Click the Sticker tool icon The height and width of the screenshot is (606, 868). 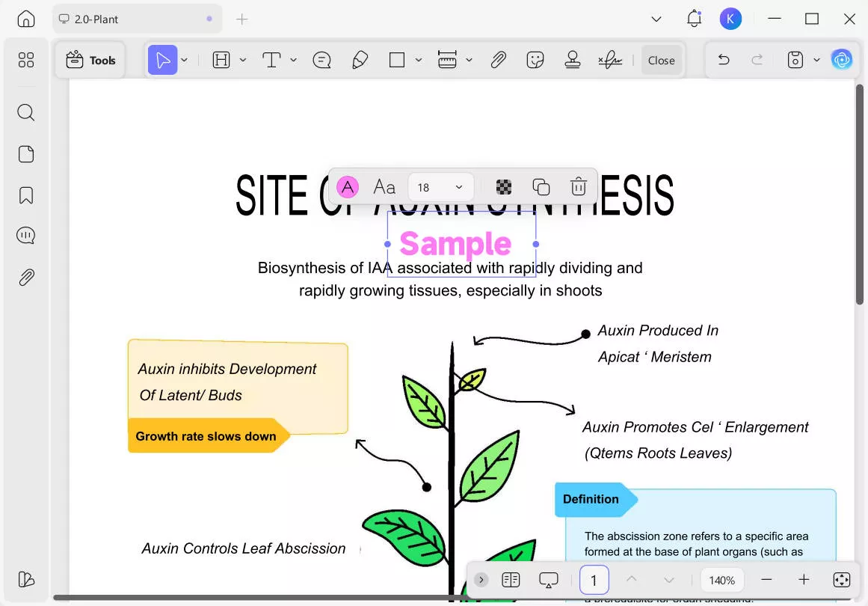535,60
